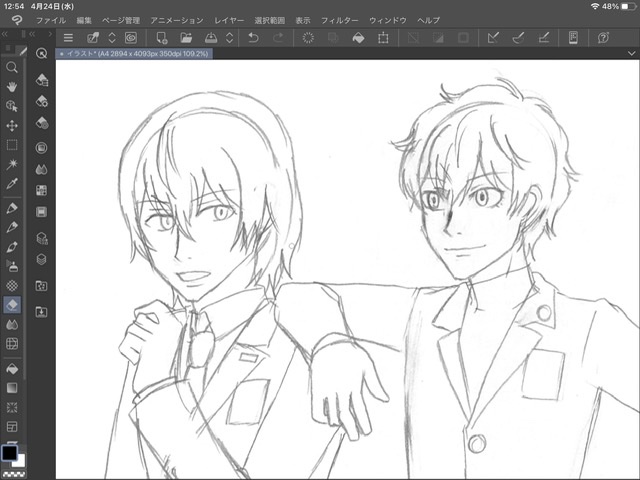
Task: Open the Sub Tool palette icon
Action: pyautogui.click(x=41, y=79)
